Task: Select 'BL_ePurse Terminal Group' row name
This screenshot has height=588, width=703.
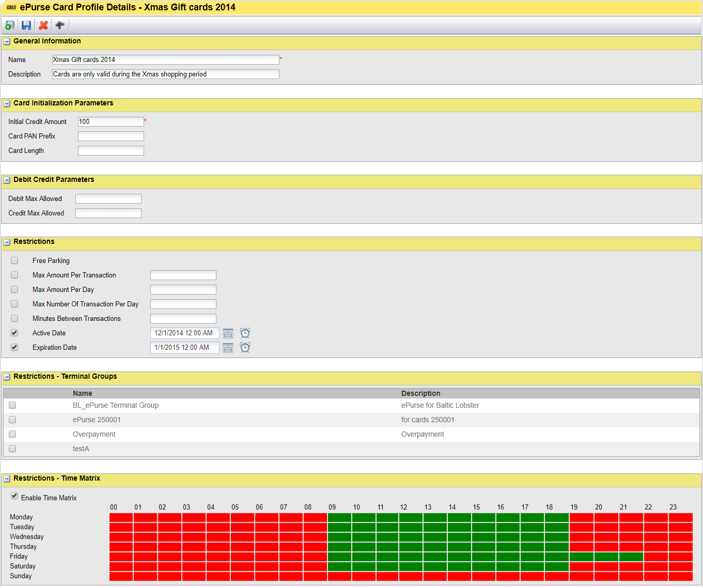Action: click(116, 405)
